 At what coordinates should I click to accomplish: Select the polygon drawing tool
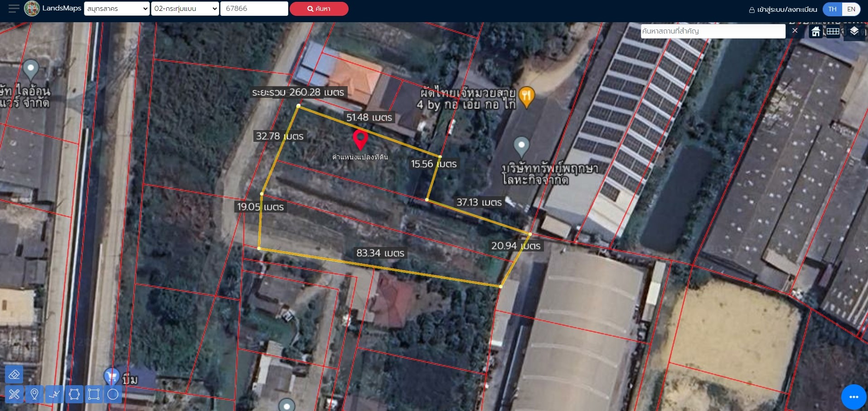(x=74, y=394)
